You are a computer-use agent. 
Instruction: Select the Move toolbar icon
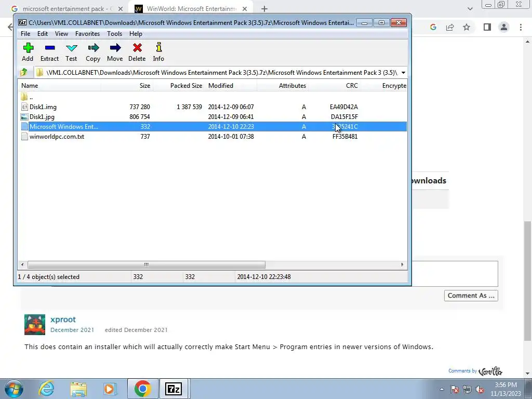tap(115, 48)
